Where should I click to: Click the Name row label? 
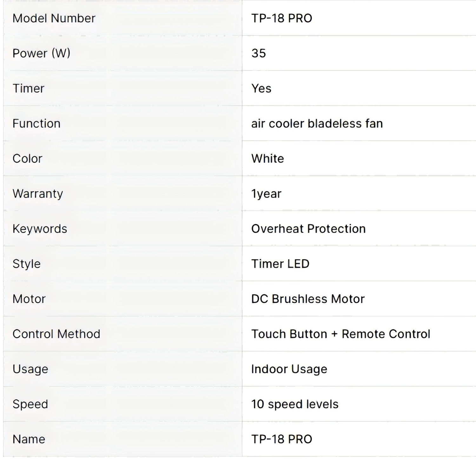coord(29,439)
